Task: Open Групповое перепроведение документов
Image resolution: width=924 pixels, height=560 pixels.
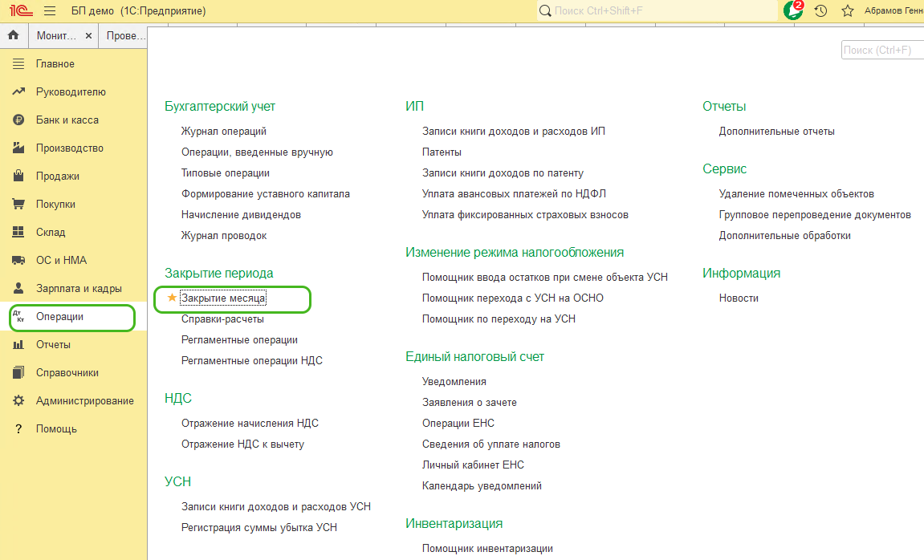Action: [815, 214]
